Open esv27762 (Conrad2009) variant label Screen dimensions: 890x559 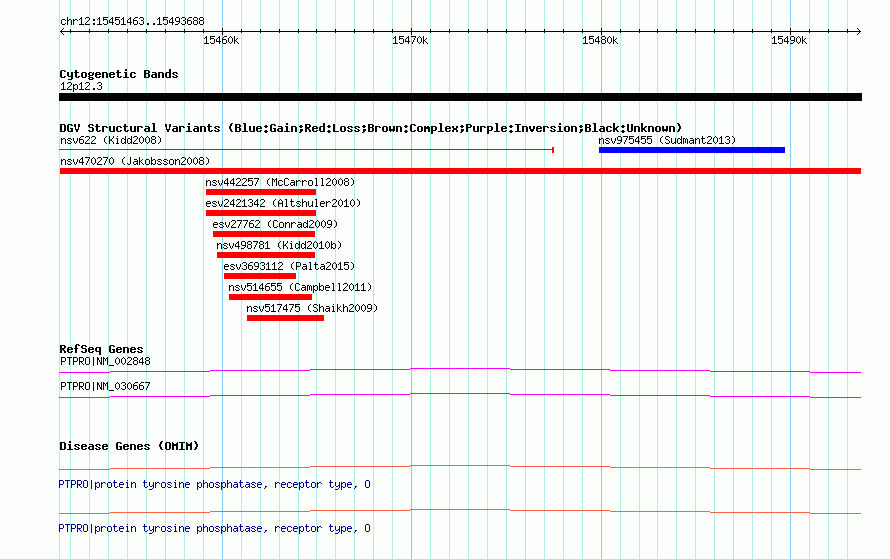point(275,224)
